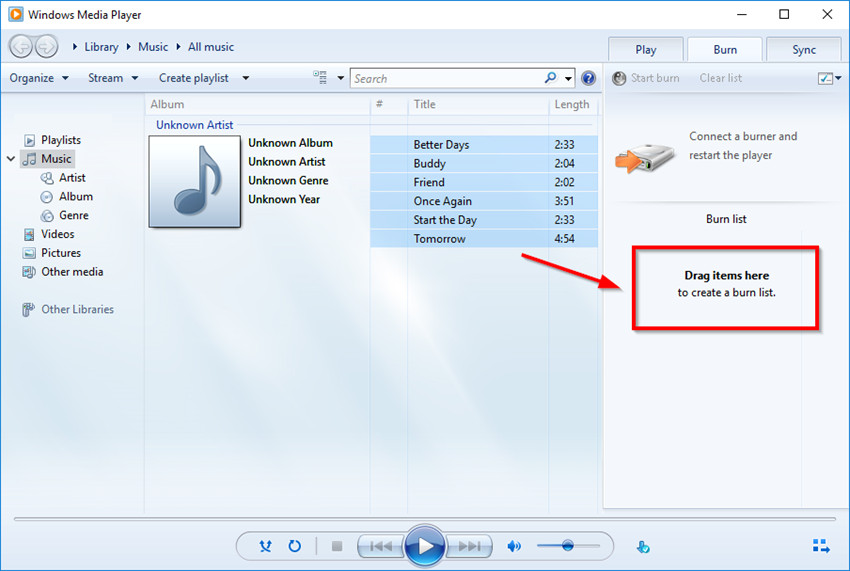Select the song Once Again
This screenshot has height=571, width=850.
pyautogui.click(x=443, y=201)
